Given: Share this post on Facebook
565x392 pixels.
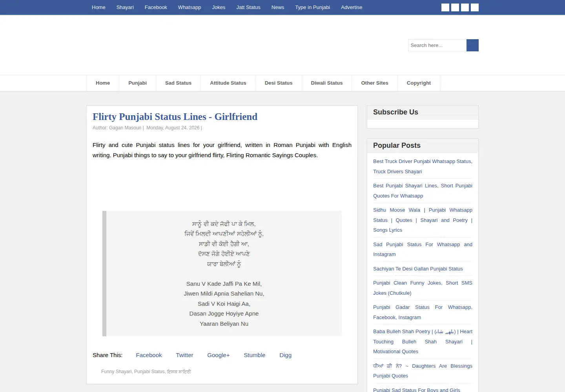Looking at the screenshot, I should 149,355.
